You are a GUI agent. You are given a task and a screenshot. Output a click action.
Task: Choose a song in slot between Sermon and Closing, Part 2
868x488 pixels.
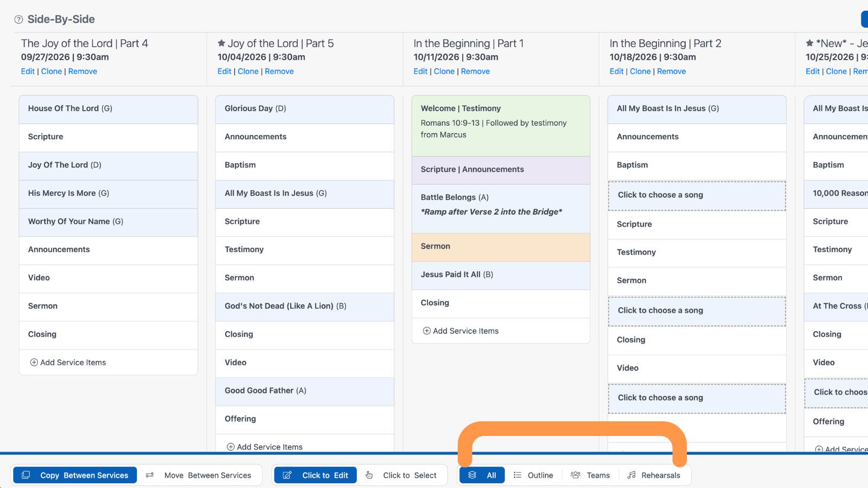[x=697, y=311]
